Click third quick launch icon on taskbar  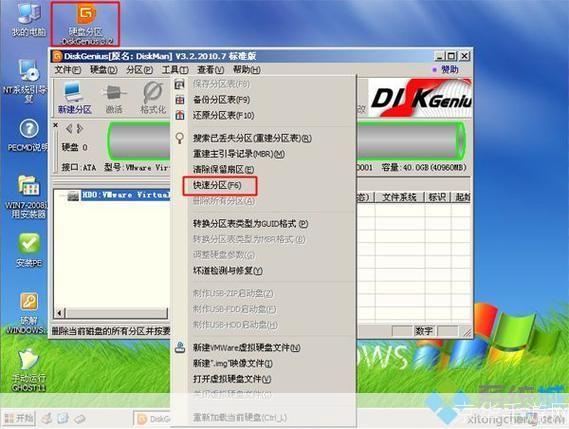pos(79,419)
